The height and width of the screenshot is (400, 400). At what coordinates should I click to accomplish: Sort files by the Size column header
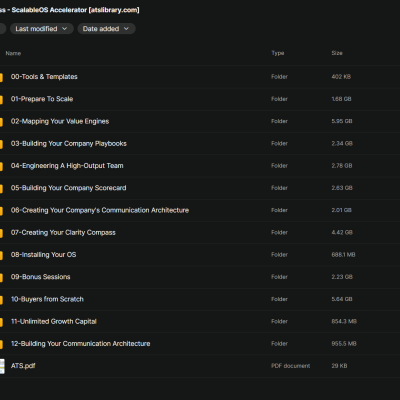[x=337, y=53]
